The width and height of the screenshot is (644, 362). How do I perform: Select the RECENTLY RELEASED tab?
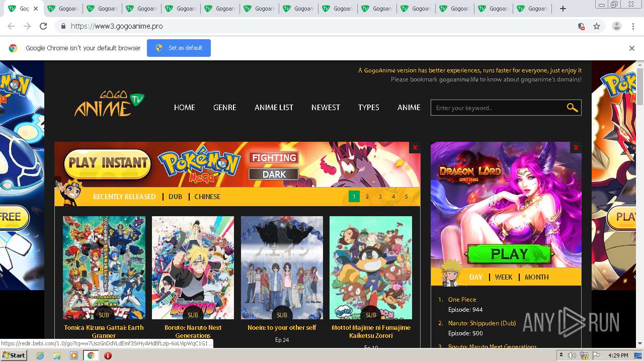coord(124,197)
